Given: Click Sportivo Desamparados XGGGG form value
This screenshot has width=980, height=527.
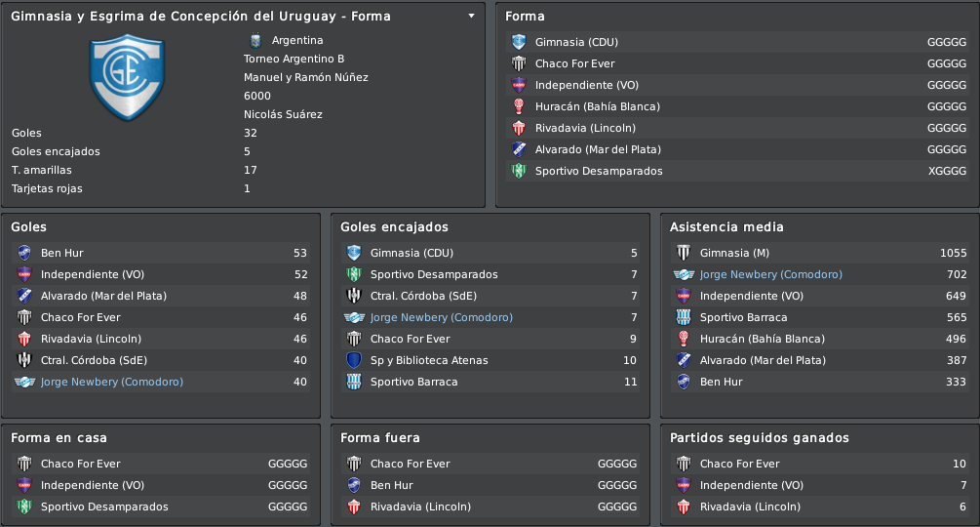Looking at the screenshot, I should [x=947, y=172].
